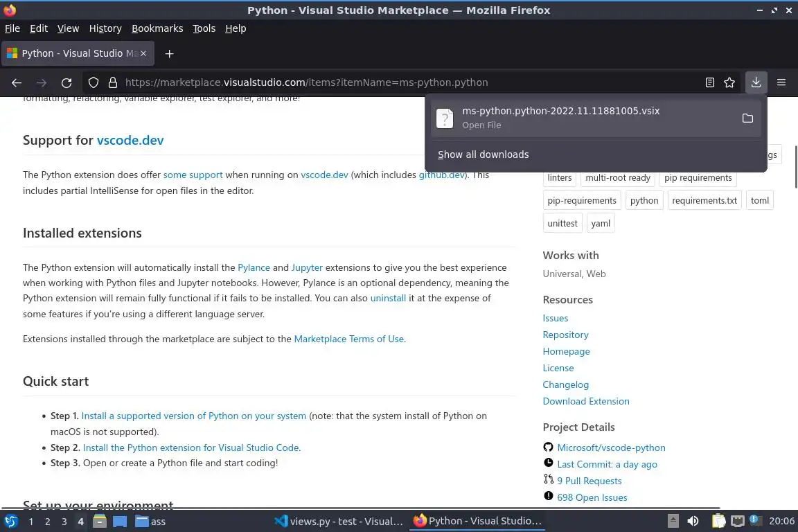Open the Issues resource link
This screenshot has height=532, width=798.
coord(556,318)
